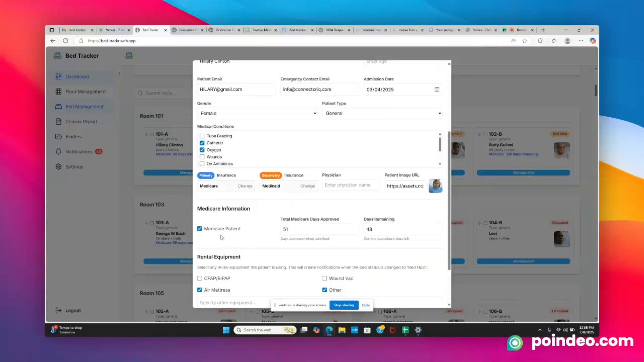Check the Tube Feeding condition

click(202, 136)
